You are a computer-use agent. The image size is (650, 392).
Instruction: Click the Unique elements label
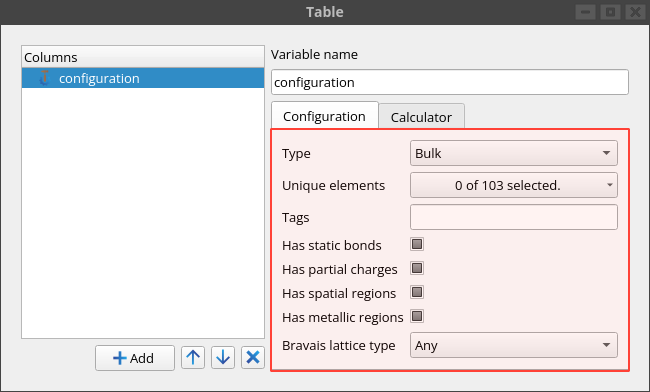(x=333, y=186)
